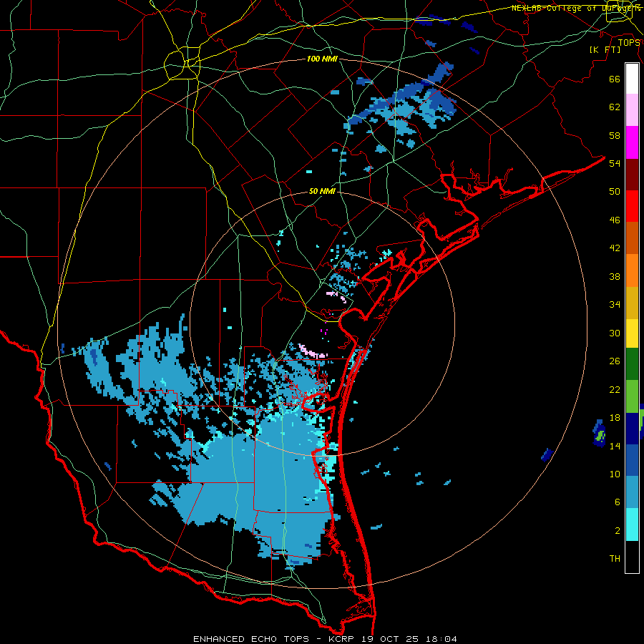
Task: Click legend value "34"
Action: [x=615, y=305]
